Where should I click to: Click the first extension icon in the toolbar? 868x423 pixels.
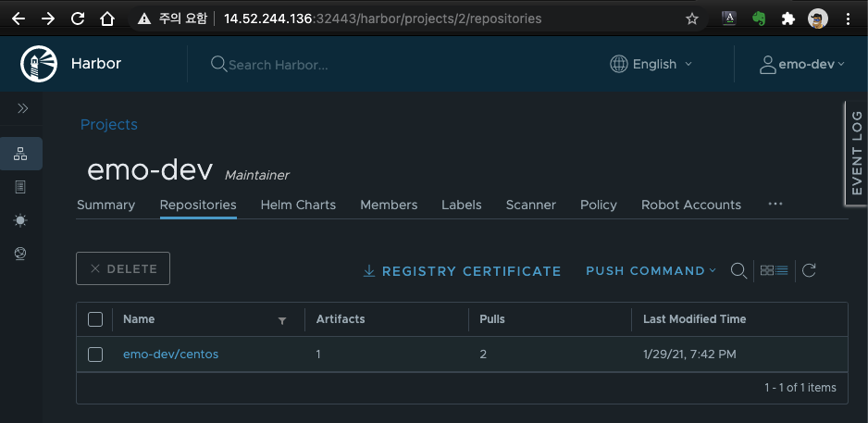click(x=729, y=19)
